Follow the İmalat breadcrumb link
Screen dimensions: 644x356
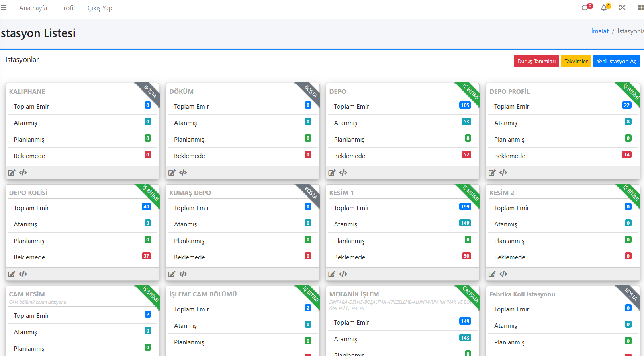(x=599, y=31)
